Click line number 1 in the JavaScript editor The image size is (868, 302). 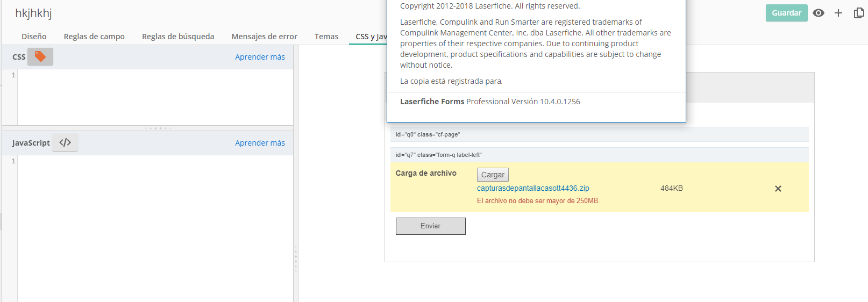coord(13,161)
